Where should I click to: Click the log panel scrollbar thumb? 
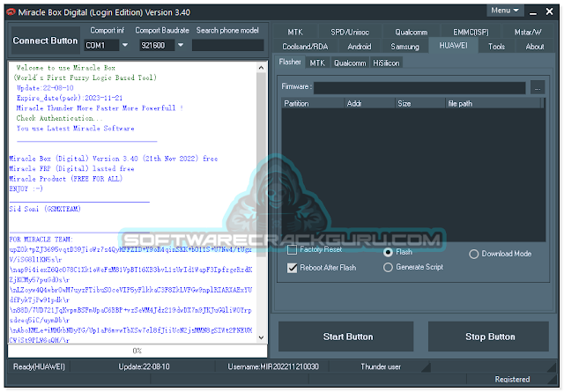(262, 165)
